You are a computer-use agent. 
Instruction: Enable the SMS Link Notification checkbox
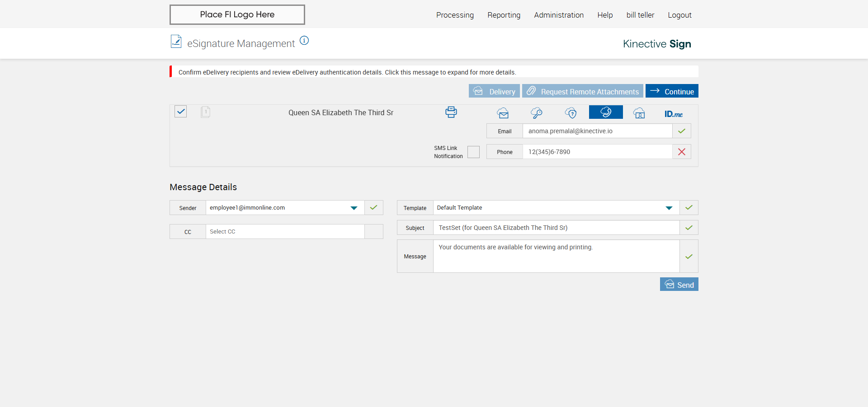click(473, 152)
